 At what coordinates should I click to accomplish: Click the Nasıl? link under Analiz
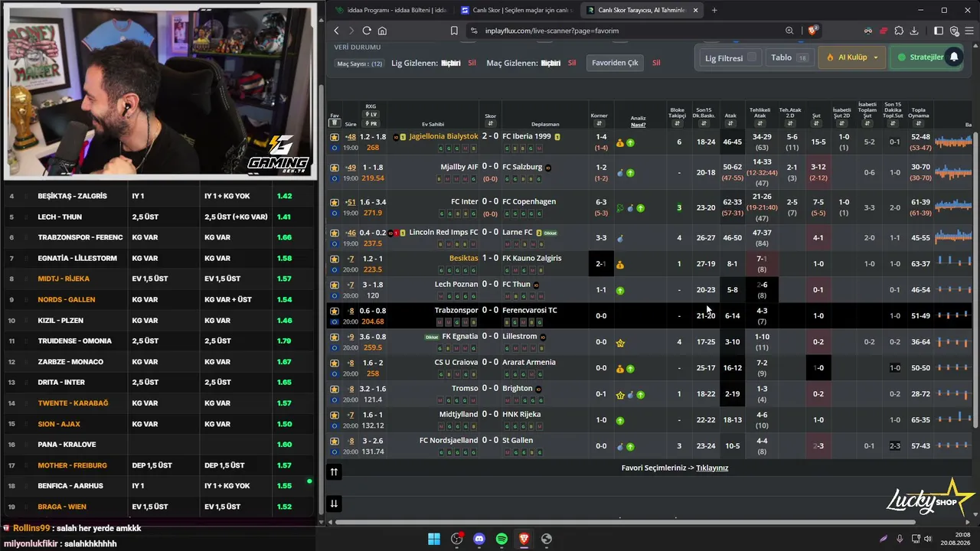[638, 124]
